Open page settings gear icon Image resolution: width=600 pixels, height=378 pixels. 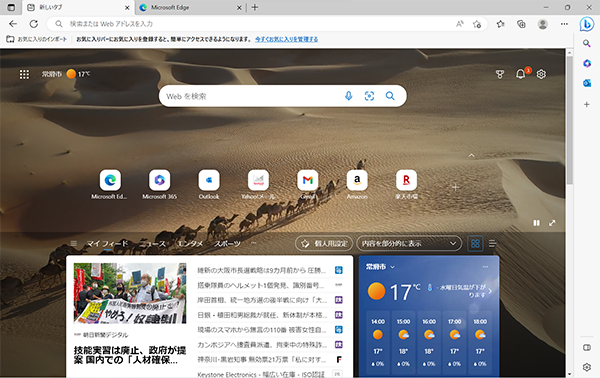tap(541, 74)
